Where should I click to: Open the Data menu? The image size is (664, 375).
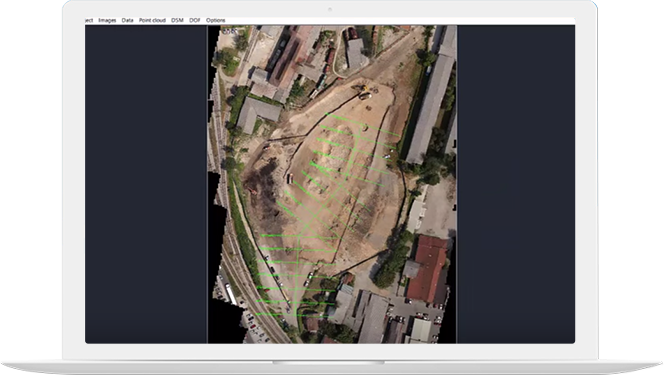click(x=127, y=20)
